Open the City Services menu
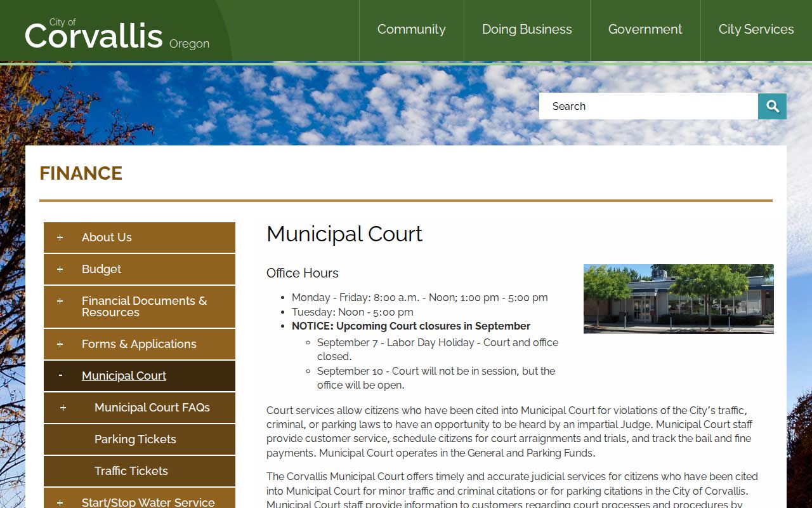 (756, 30)
